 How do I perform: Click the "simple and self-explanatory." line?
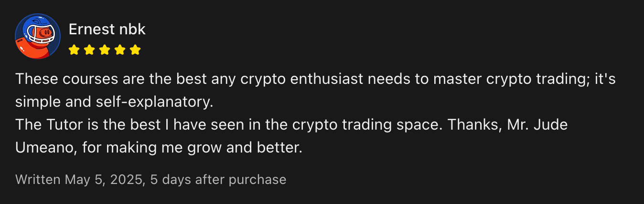pyautogui.click(x=114, y=102)
